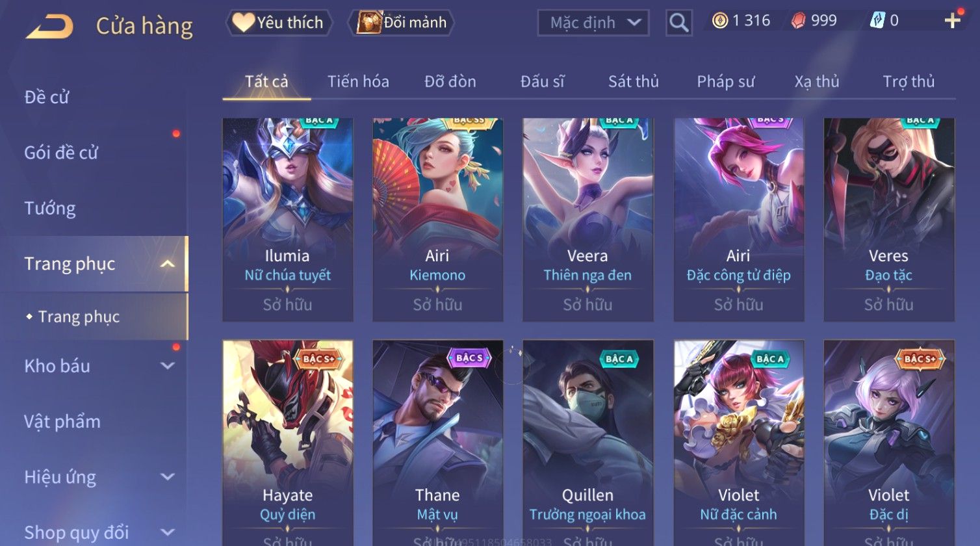Open Tướng in the sidebar
The height and width of the screenshot is (546, 980).
[x=50, y=208]
